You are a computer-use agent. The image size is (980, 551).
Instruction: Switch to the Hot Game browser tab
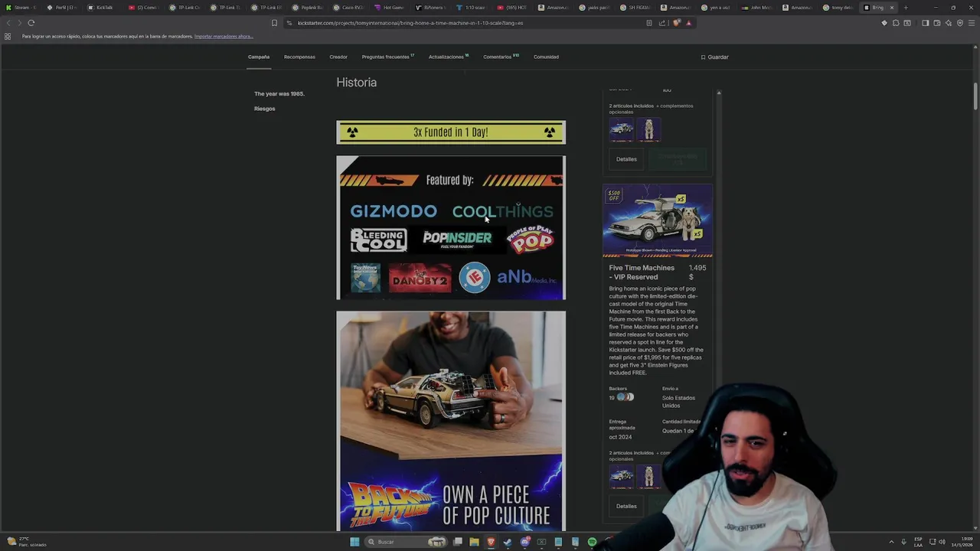pyautogui.click(x=390, y=8)
